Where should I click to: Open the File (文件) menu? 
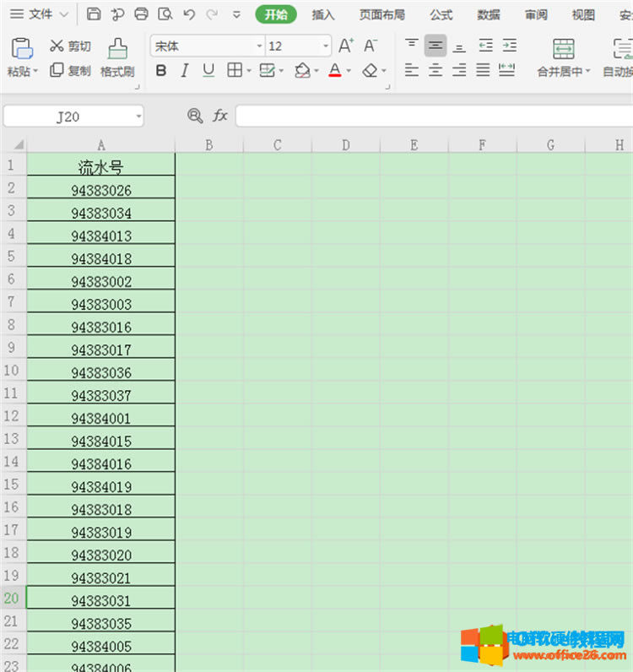pos(39,14)
